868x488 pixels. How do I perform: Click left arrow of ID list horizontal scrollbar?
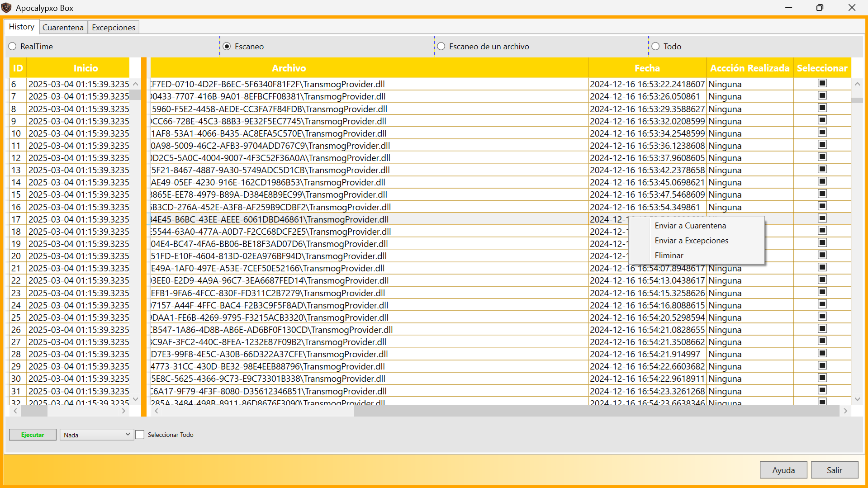[x=15, y=411]
